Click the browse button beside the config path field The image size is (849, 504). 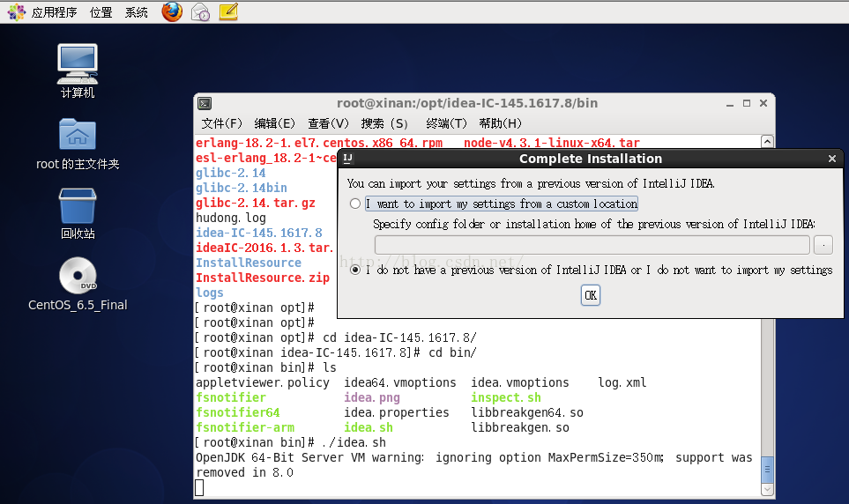pos(823,245)
